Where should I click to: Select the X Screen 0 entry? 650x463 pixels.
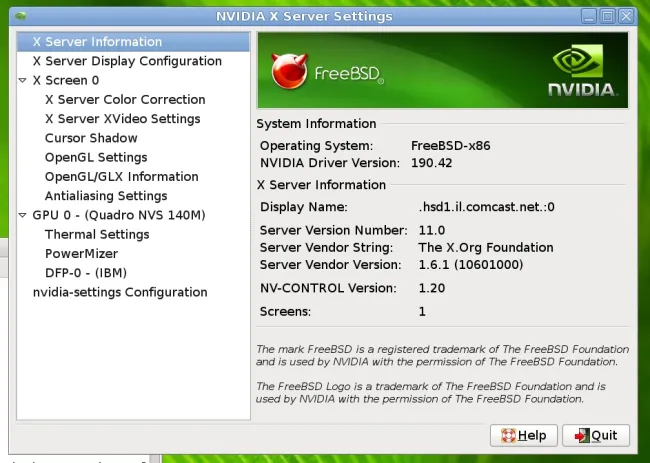66,80
